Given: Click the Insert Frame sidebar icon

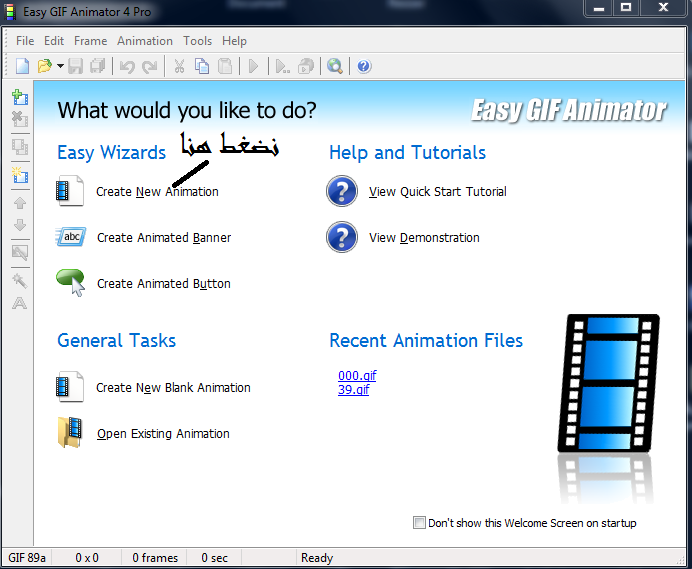Looking at the screenshot, I should (x=20, y=97).
